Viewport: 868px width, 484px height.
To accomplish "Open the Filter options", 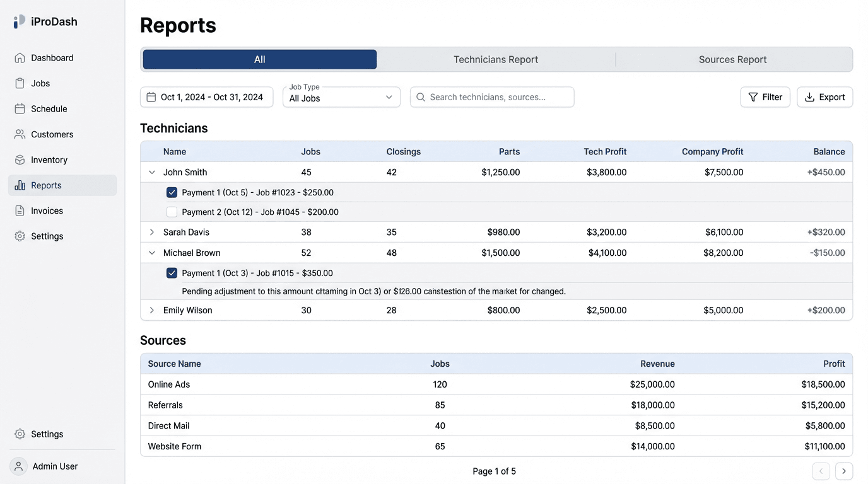I will pos(765,97).
